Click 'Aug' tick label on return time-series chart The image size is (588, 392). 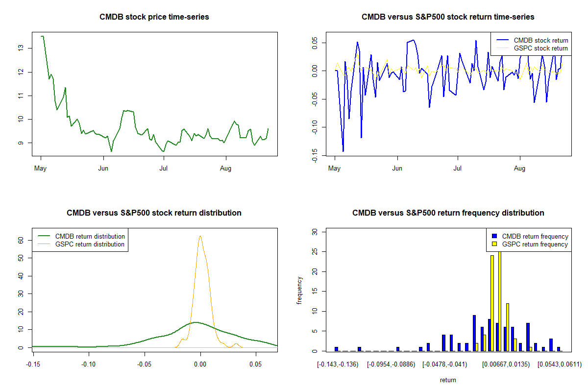[519, 169]
